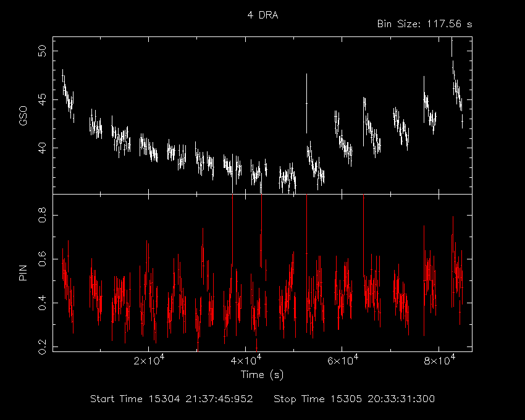
Task: Click the 'Time (s)' x-axis label
Action: pyautogui.click(x=262, y=375)
